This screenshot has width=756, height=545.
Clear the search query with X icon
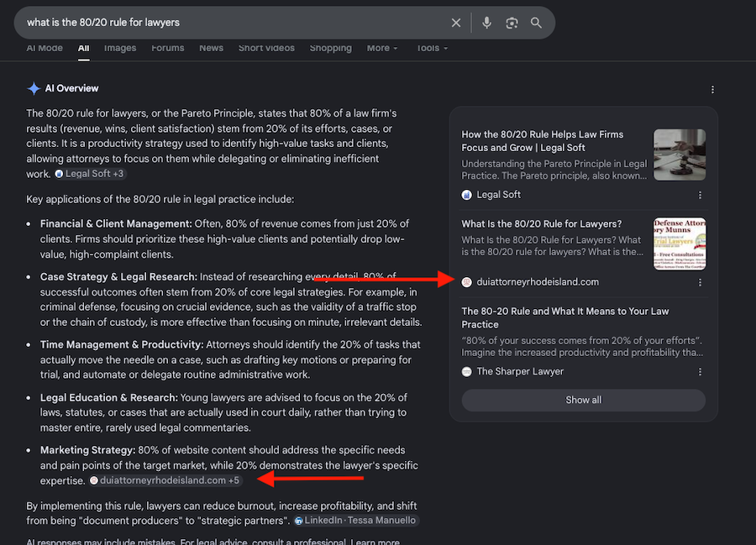click(455, 23)
